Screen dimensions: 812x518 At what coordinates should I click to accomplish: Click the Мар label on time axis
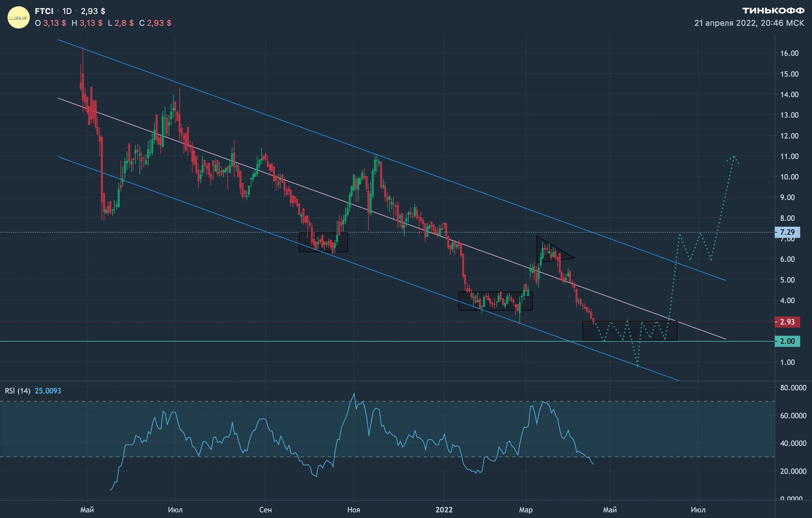(x=526, y=510)
